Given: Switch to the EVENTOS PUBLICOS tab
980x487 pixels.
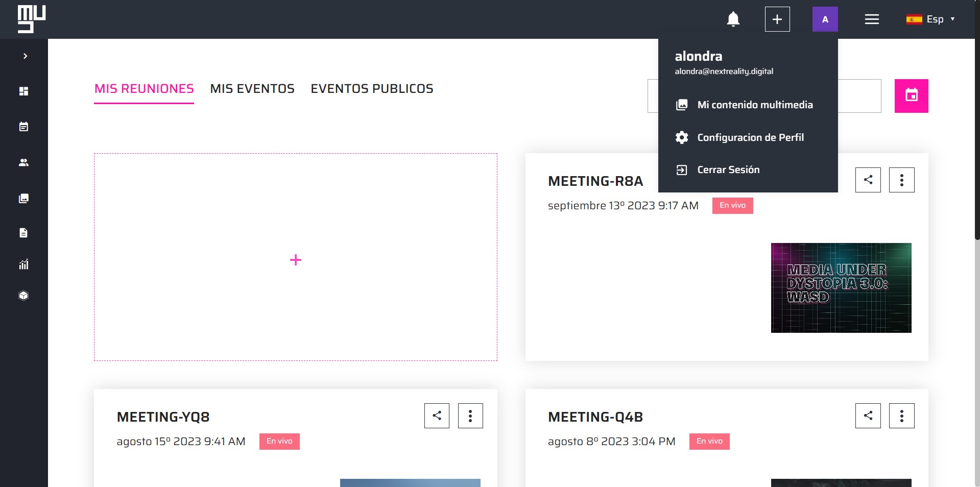Looking at the screenshot, I should [x=372, y=89].
